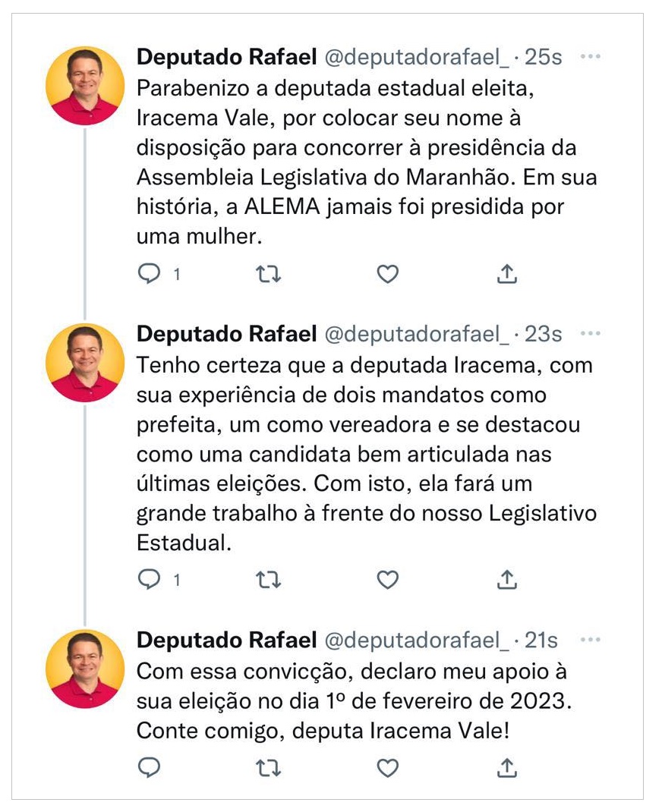Share the third tweet in the thread
Viewport: 662px width, 812px height.
pos(506,768)
